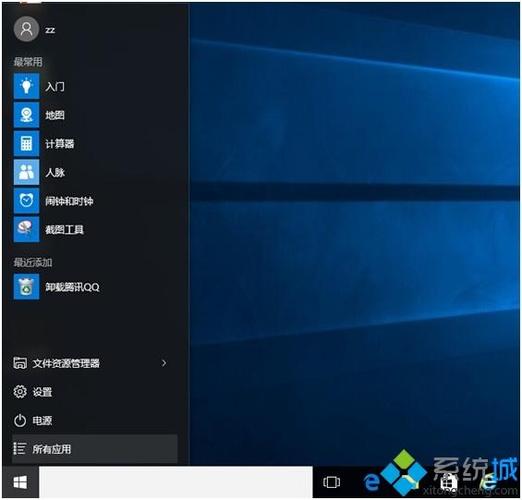Launch the Edge browser from taskbar
The height and width of the screenshot is (500, 522).
pyautogui.click(x=372, y=482)
